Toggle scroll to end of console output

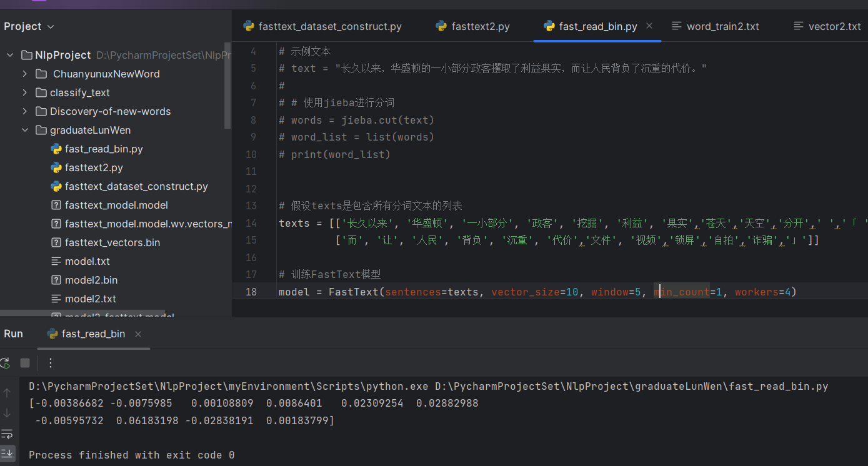click(7, 453)
